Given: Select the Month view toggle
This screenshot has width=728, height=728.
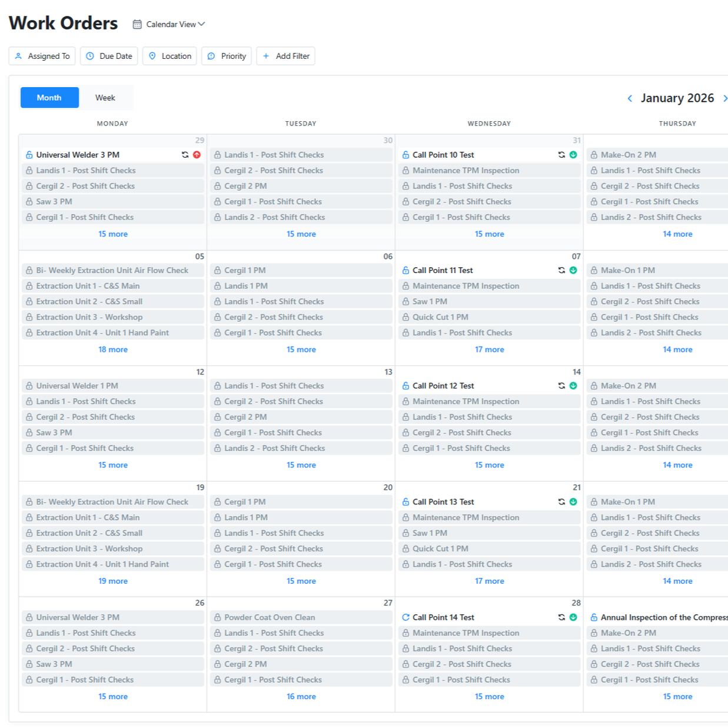Looking at the screenshot, I should (x=49, y=97).
